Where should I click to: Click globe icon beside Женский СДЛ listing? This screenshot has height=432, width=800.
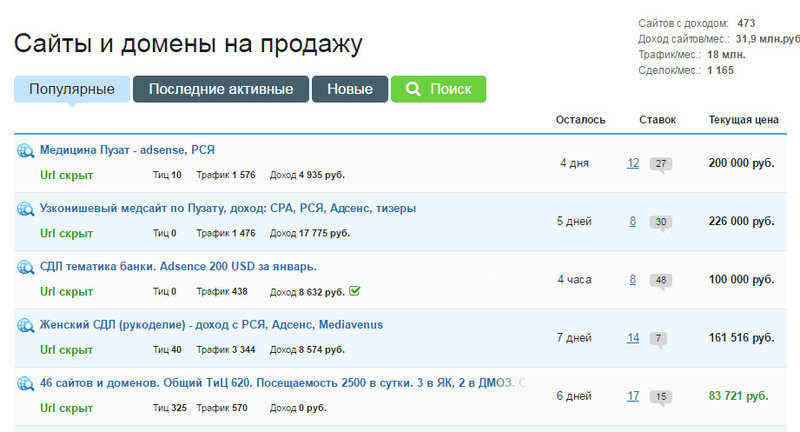tap(25, 325)
